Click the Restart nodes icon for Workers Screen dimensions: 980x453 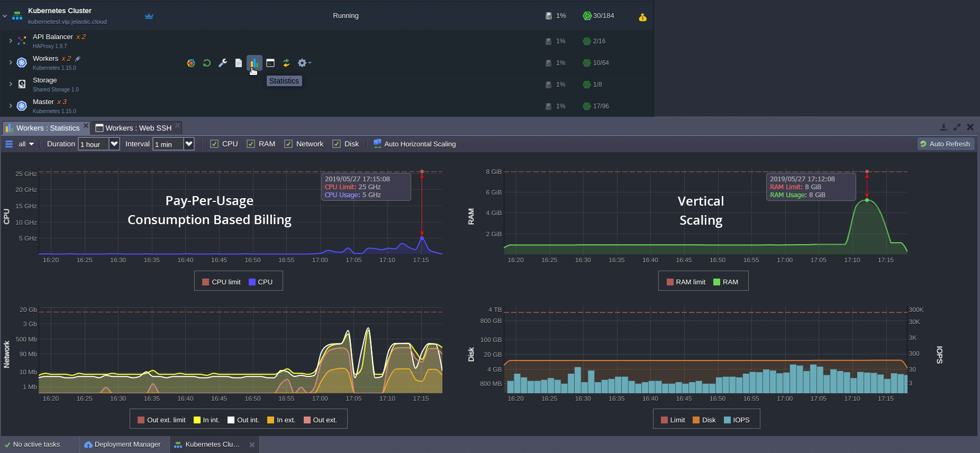coord(207,63)
